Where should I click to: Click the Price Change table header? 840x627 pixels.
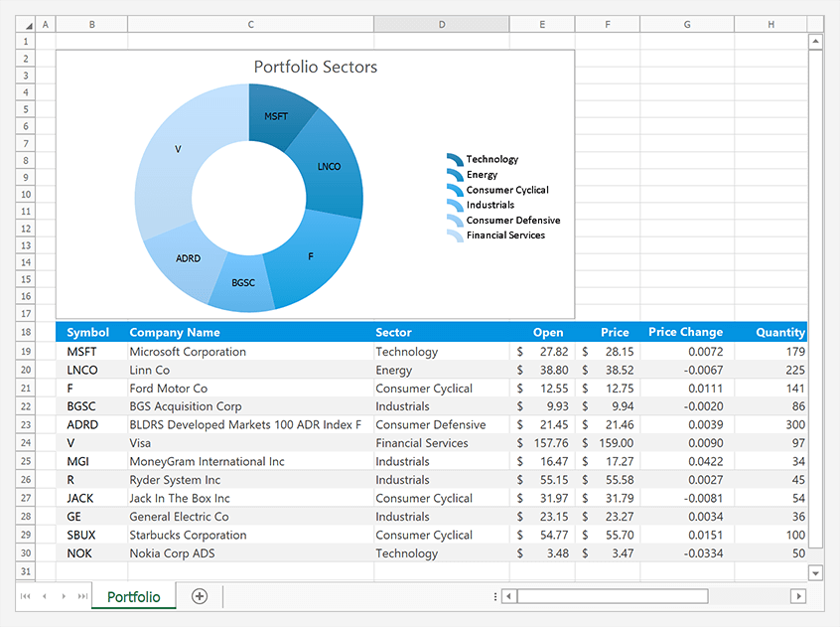pos(685,332)
